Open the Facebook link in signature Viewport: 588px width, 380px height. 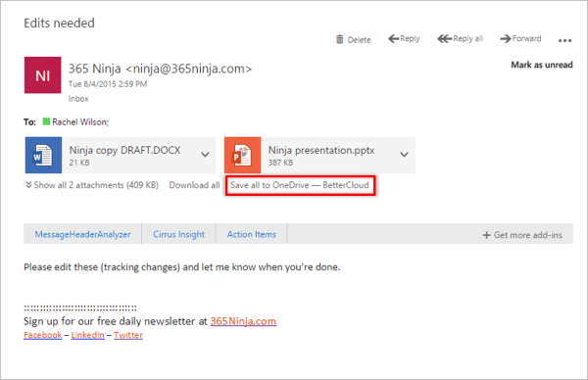[x=43, y=335]
